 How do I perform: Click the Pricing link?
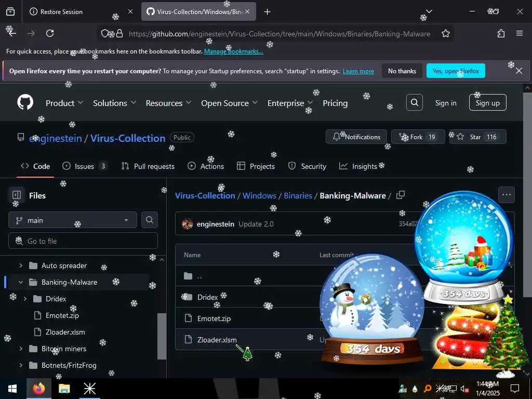pyautogui.click(x=335, y=103)
